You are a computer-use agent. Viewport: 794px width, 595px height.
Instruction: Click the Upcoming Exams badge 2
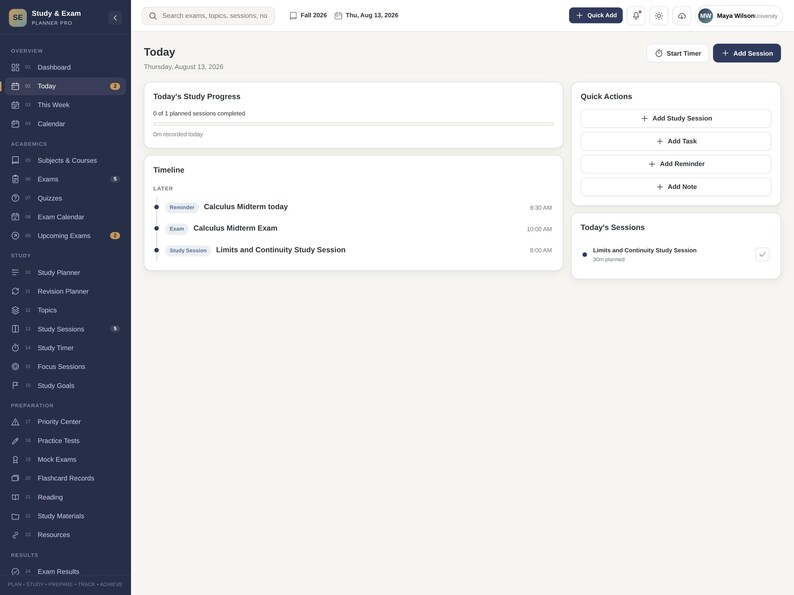pyautogui.click(x=115, y=235)
